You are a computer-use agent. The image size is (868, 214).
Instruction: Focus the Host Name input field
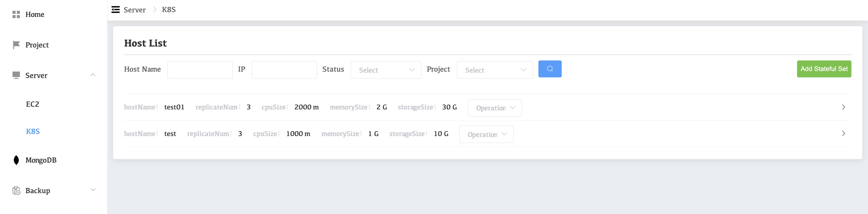coord(200,70)
